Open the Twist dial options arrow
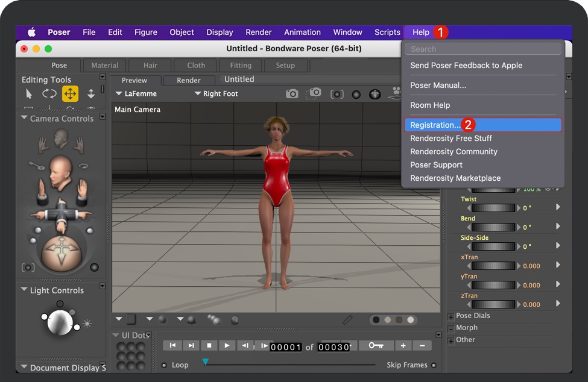This screenshot has height=382, width=588. pyautogui.click(x=558, y=207)
